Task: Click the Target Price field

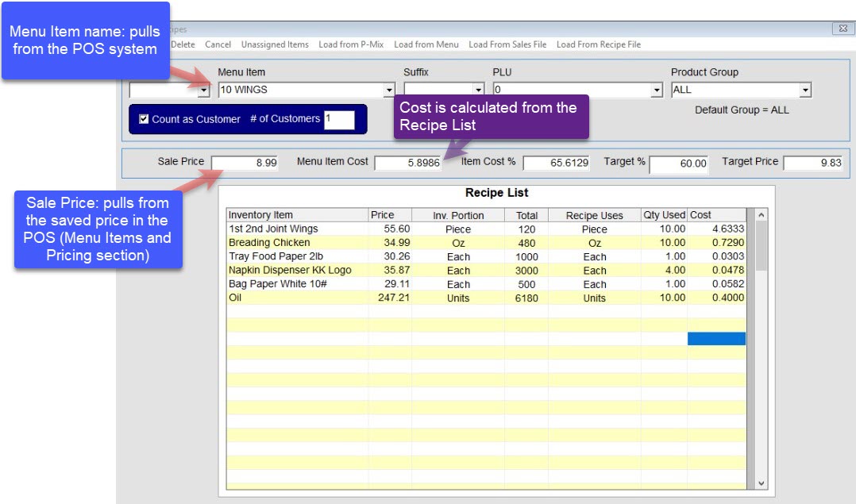Action: (813, 164)
